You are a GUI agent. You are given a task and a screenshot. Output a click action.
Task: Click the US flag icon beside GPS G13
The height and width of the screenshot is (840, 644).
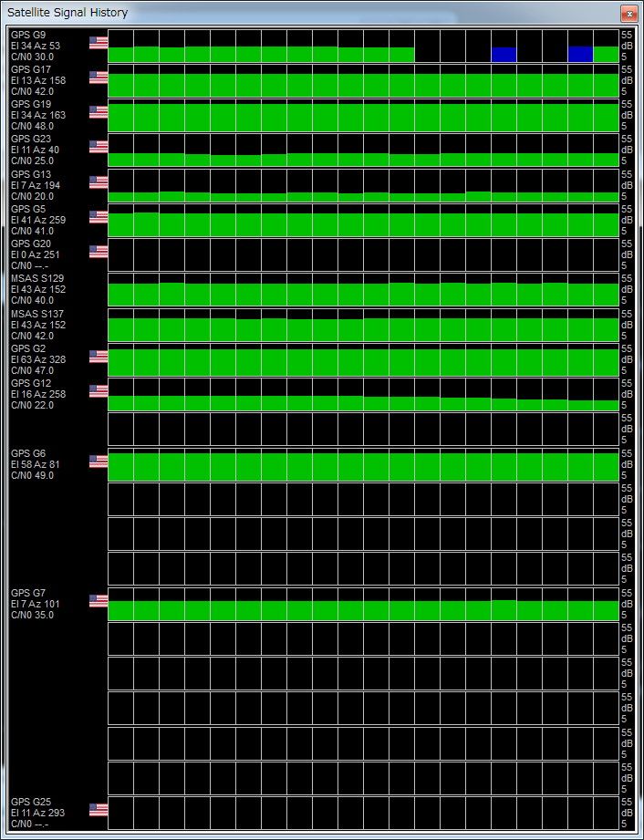[99, 182]
